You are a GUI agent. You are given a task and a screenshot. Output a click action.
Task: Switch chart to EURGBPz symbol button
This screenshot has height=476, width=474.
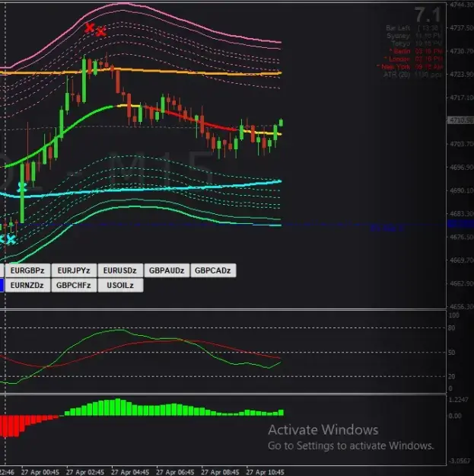27,270
